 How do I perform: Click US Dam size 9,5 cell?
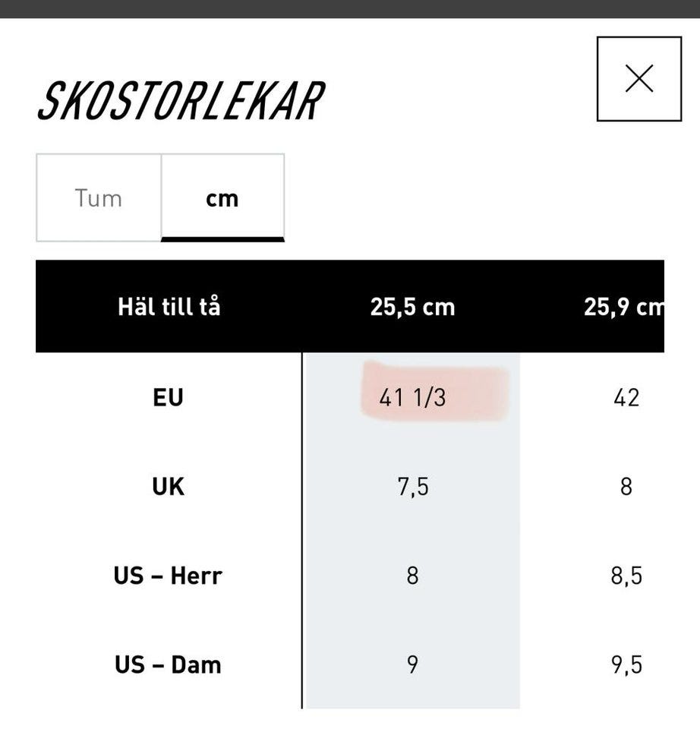[x=626, y=665]
